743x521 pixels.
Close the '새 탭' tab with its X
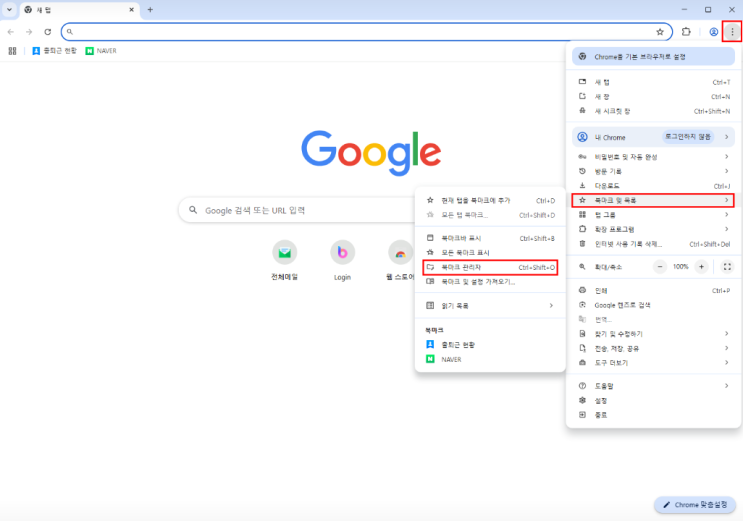[x=131, y=9]
